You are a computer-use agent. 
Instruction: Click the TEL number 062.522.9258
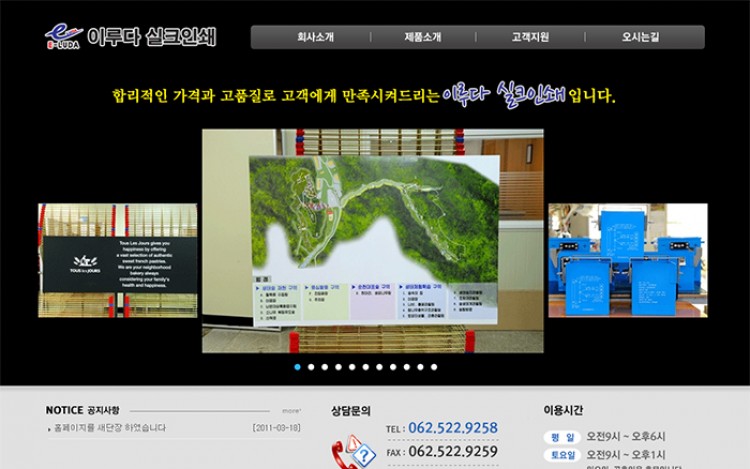[x=452, y=428]
